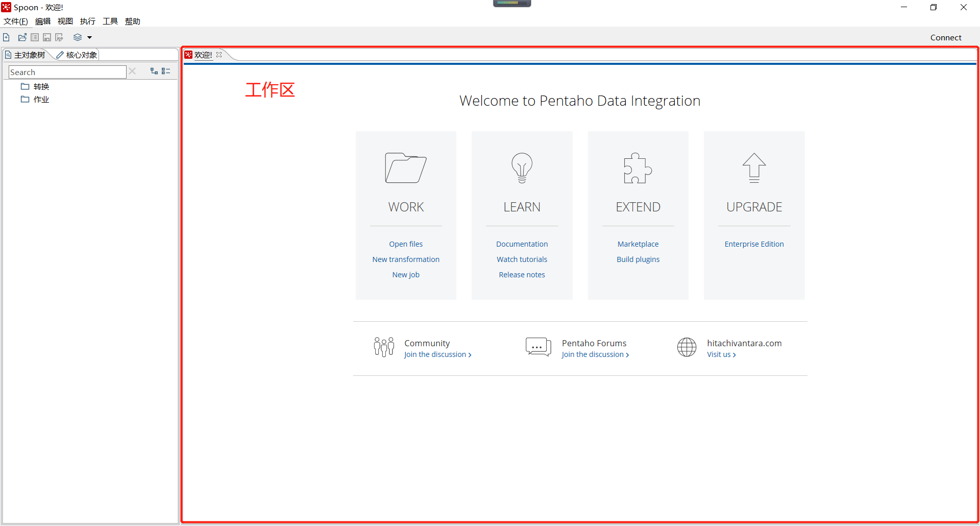
Task: Open the 文件(F) menu
Action: (16, 21)
